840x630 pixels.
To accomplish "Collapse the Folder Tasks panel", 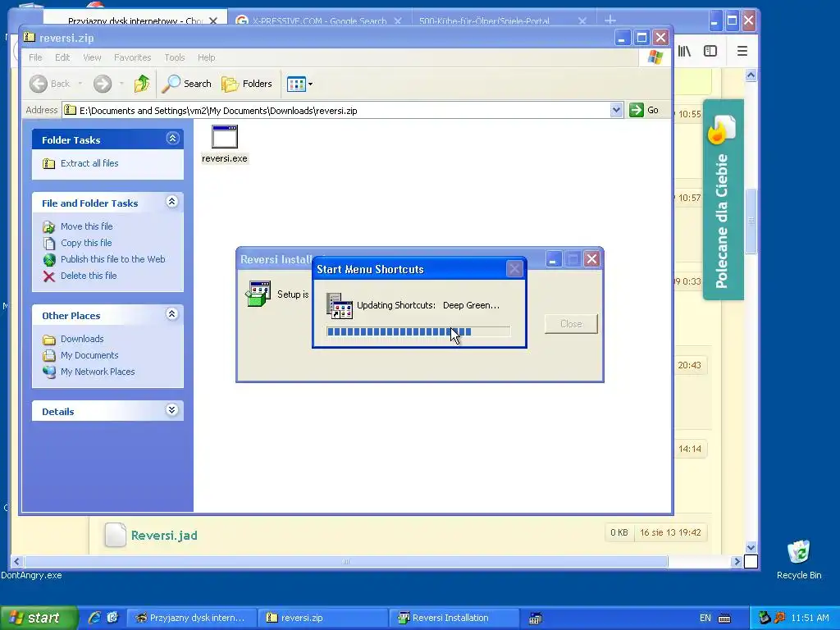I will [172, 139].
